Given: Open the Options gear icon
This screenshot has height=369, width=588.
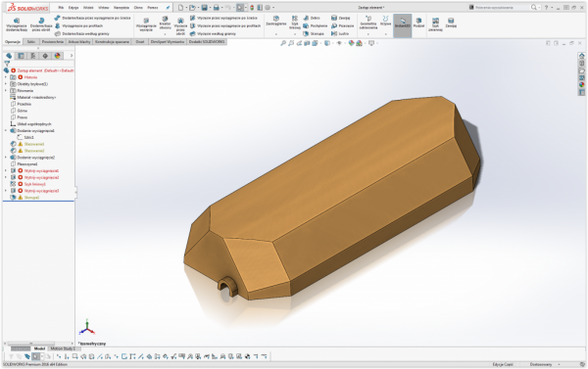Looking at the screenshot, I should (x=268, y=8).
